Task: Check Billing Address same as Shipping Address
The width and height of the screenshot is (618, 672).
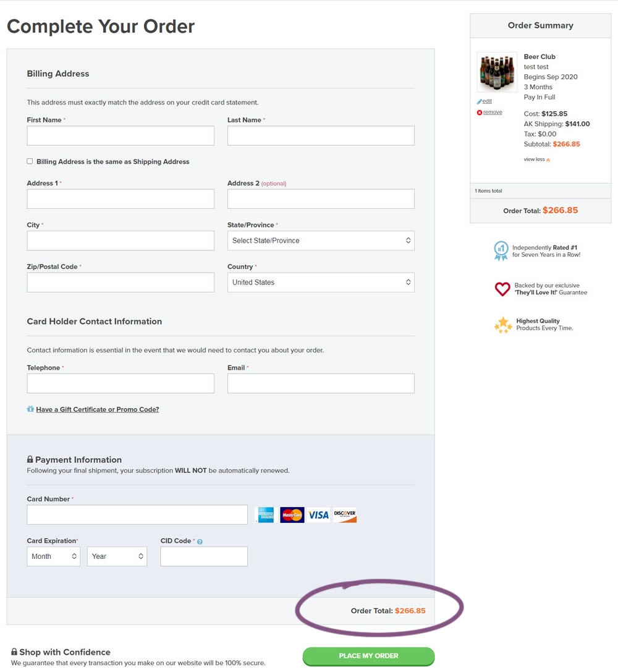Action: 30,161
